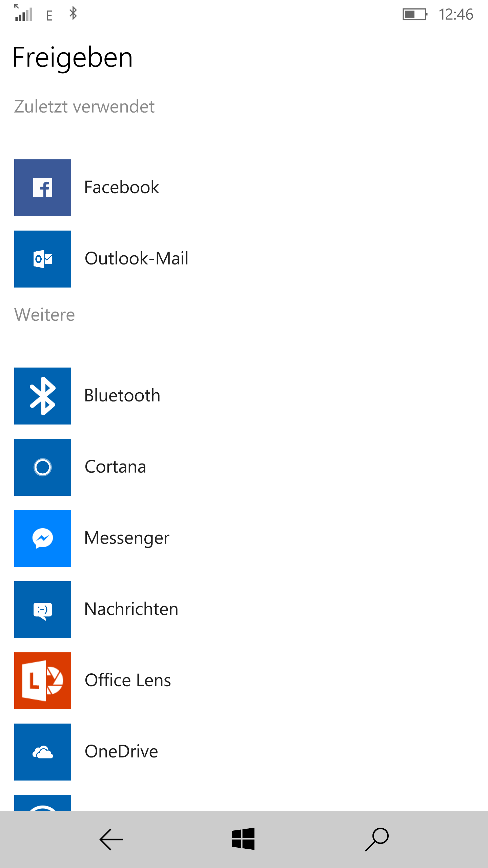Tap the Zuletzt verwendet section header
The width and height of the screenshot is (488, 868).
pos(84,106)
